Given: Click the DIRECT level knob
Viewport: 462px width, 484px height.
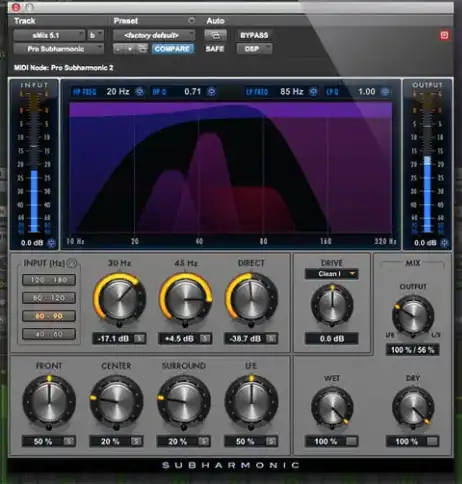Looking at the screenshot, I should point(251,299).
